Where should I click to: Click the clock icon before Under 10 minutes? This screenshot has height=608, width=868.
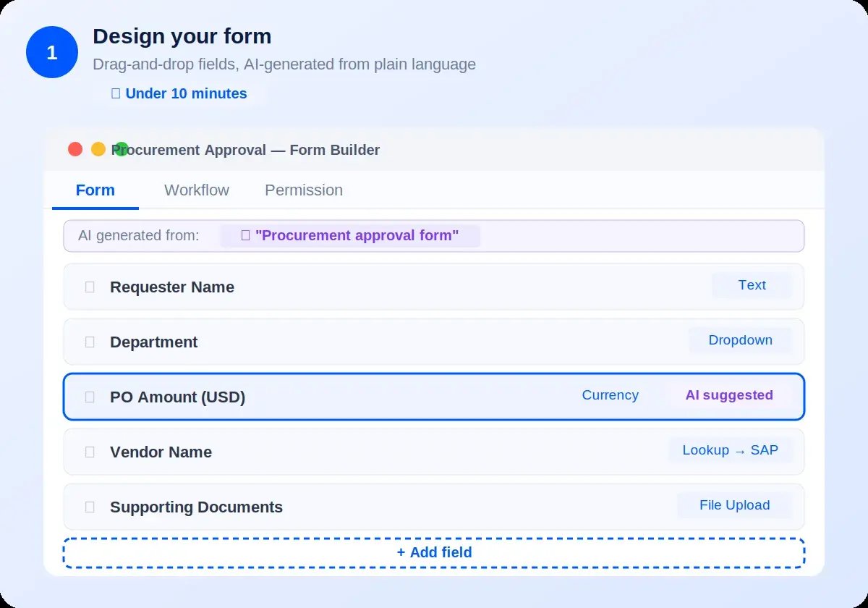tap(116, 94)
